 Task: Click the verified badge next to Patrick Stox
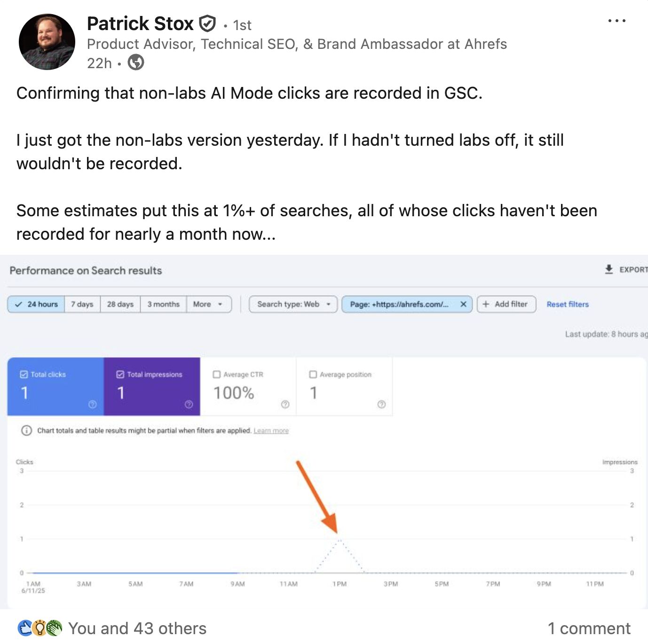click(207, 24)
